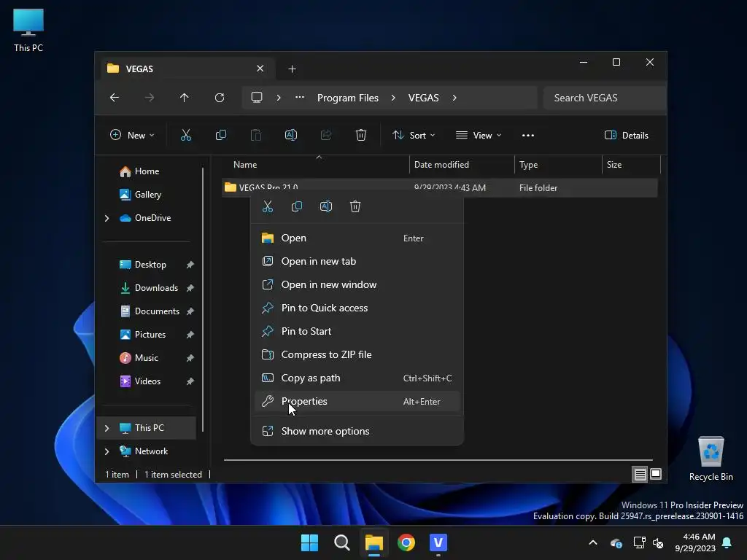747x560 pixels.
Task: Choose Open from the context menu
Action: [357, 238]
